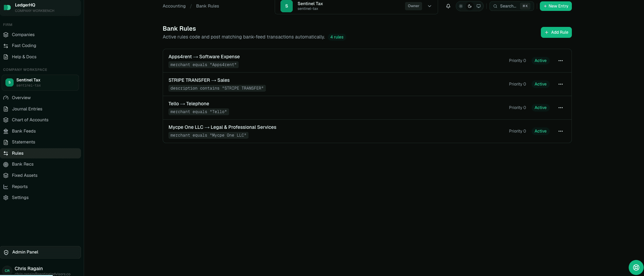Select the "Tello → Telephone" rule title
This screenshot has height=276, width=644.
[189, 104]
